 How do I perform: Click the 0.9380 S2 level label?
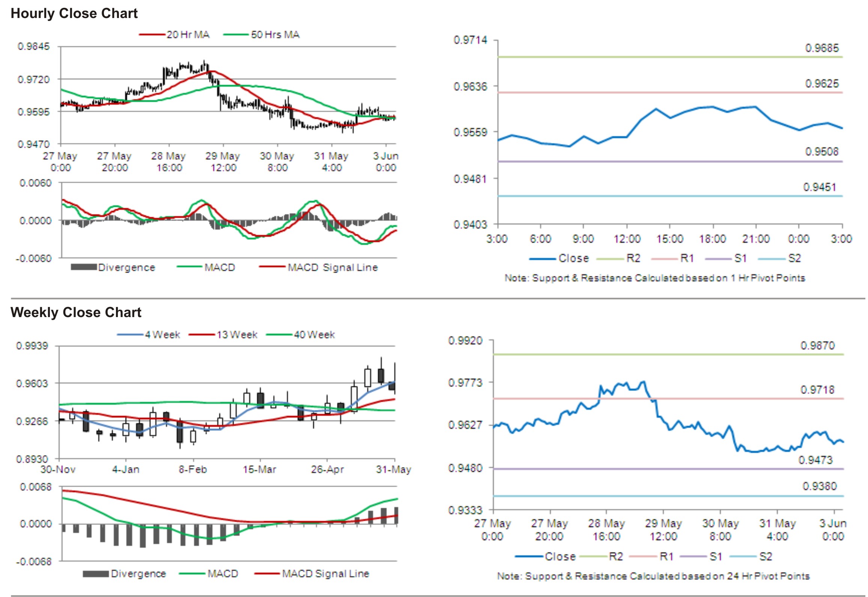[820, 486]
